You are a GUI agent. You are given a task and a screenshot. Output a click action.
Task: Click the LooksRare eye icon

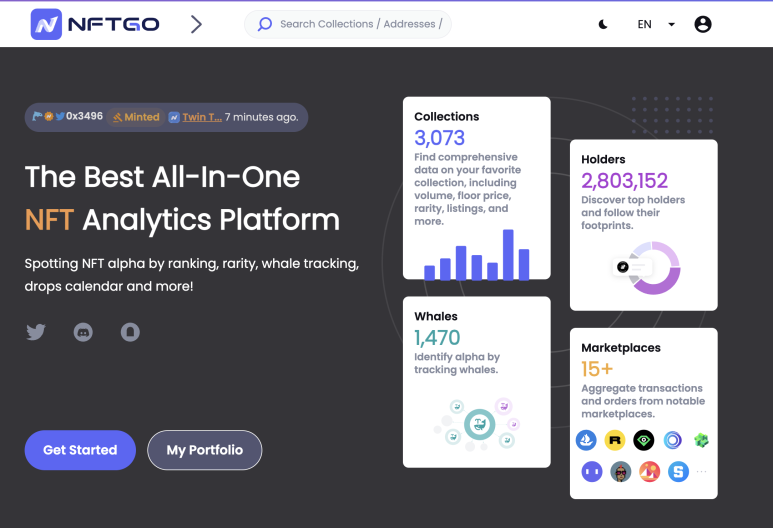[x=644, y=440]
